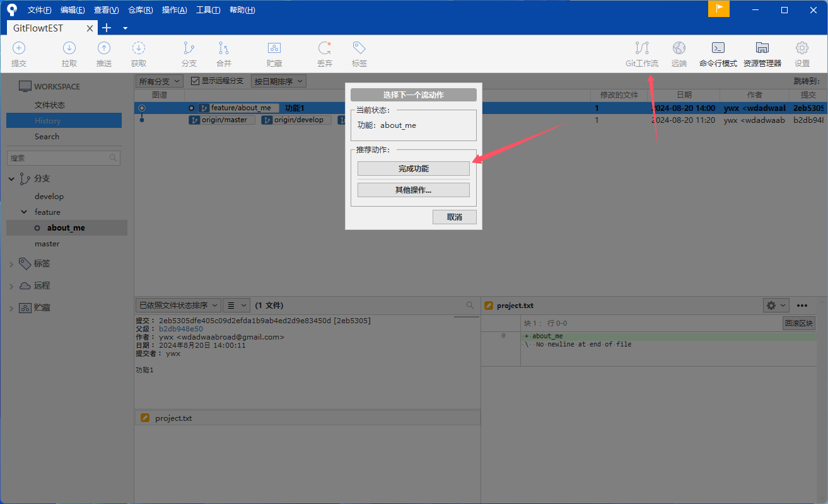Click the three-dots more options in diff pane
Screen dimensions: 828x504
[802, 306]
